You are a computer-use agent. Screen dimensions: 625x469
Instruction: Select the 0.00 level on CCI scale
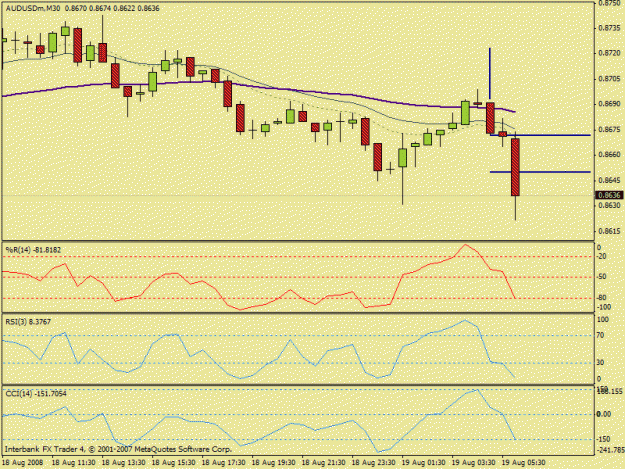click(604, 414)
